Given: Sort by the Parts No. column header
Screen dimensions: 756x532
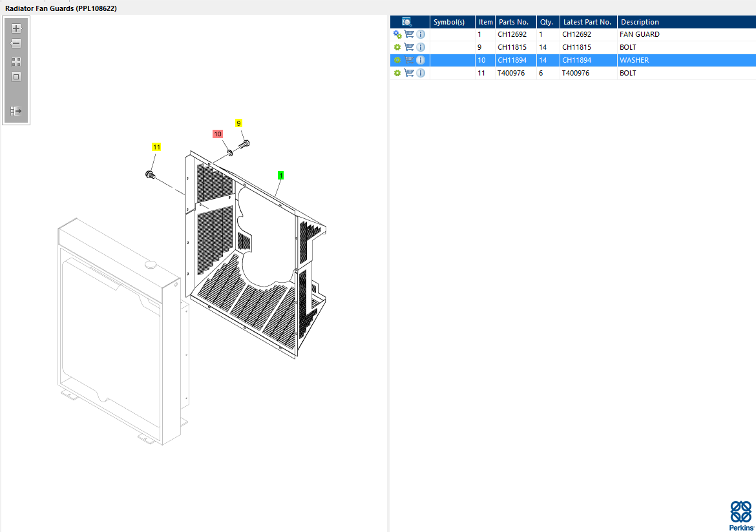Looking at the screenshot, I should [516, 22].
